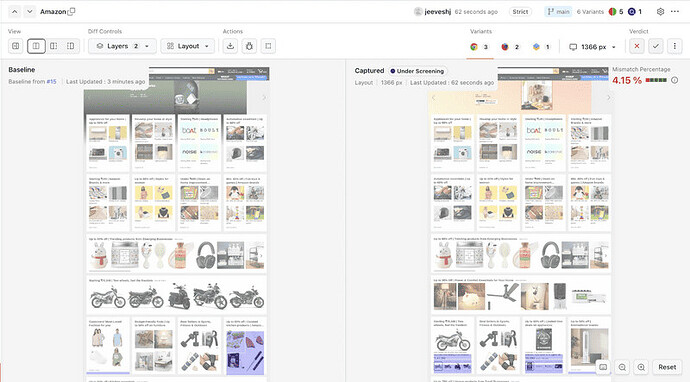
Task: Switch to the first single-pane view mode
Action: pos(16,46)
